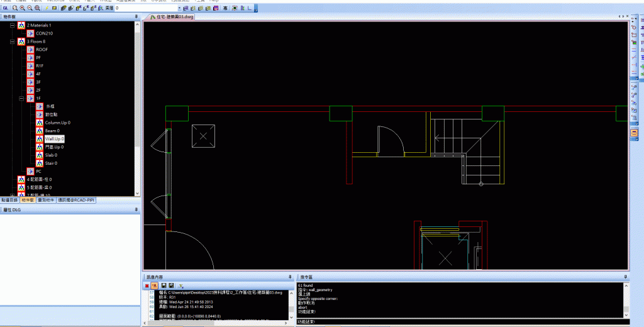Switch to the 量測物件 tab
This screenshot has width=644, height=327.
[x=46, y=200]
